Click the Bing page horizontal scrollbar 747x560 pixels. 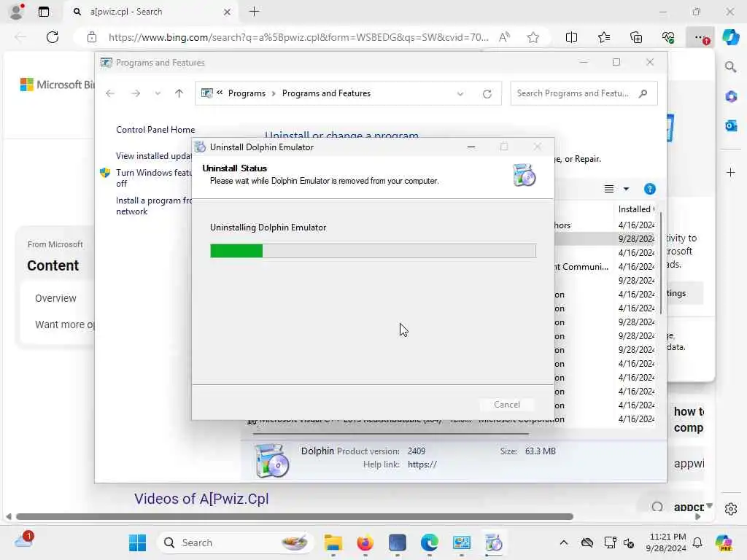295,517
